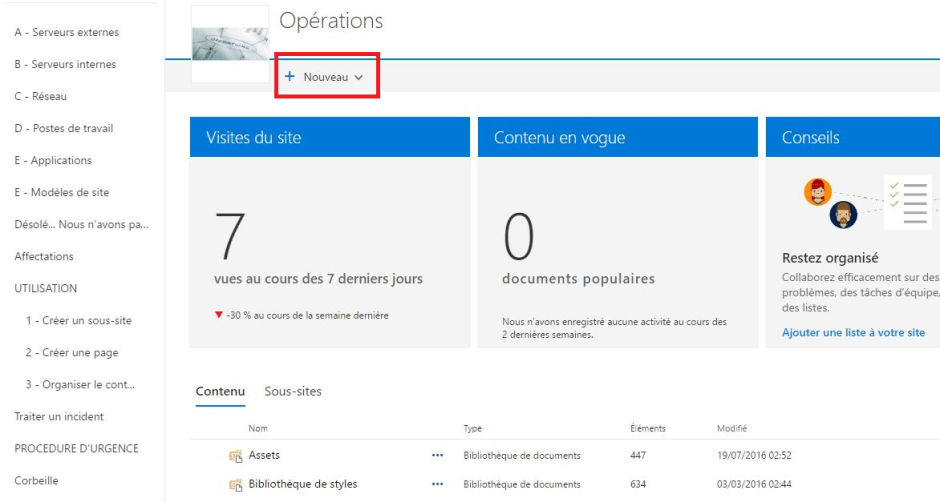
Task: Switch to the Sous-sites tab
Action: [293, 391]
